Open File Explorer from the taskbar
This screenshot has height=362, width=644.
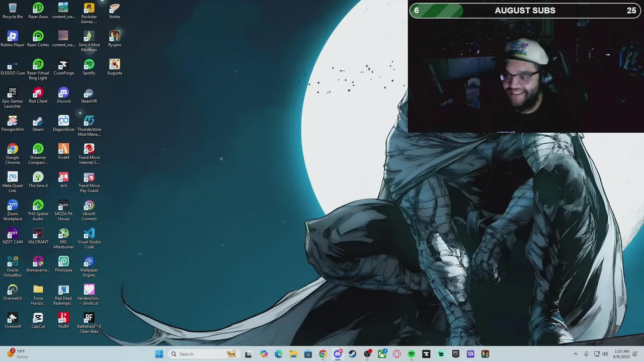(x=293, y=354)
